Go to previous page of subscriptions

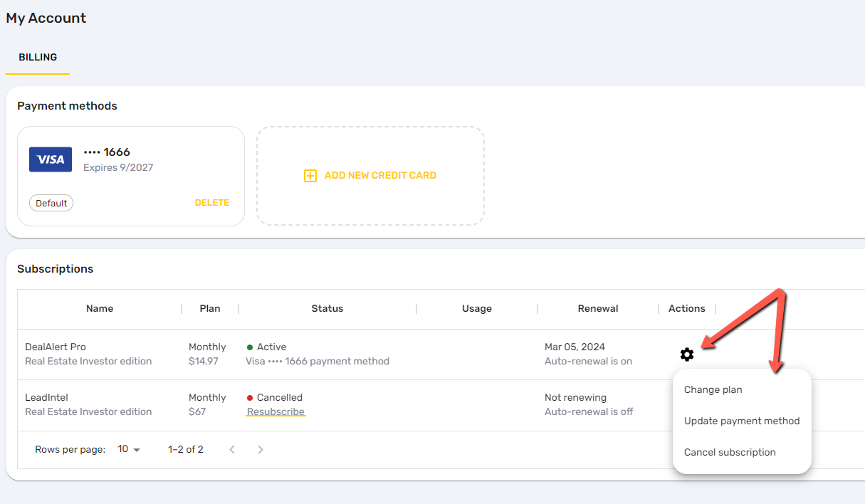coord(231,449)
